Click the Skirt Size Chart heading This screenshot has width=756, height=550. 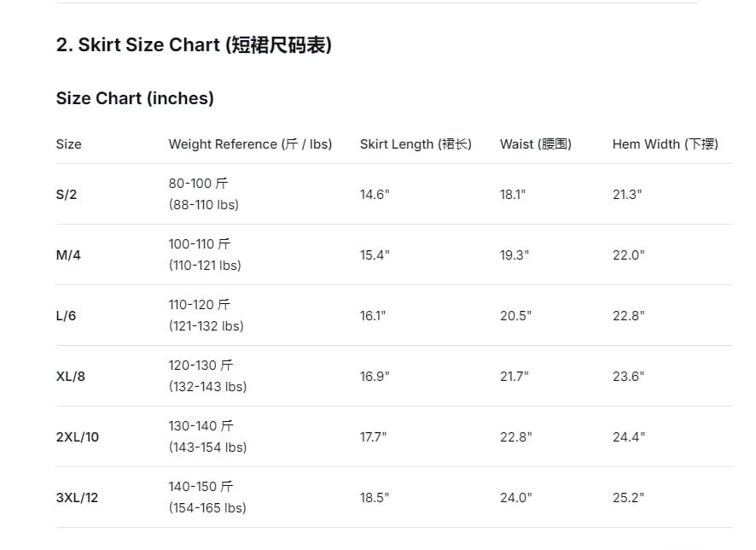[194, 45]
